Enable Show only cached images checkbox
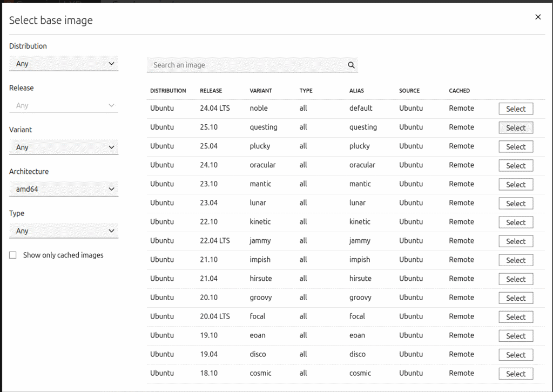Image resolution: width=553 pixels, height=392 pixels. [x=13, y=255]
